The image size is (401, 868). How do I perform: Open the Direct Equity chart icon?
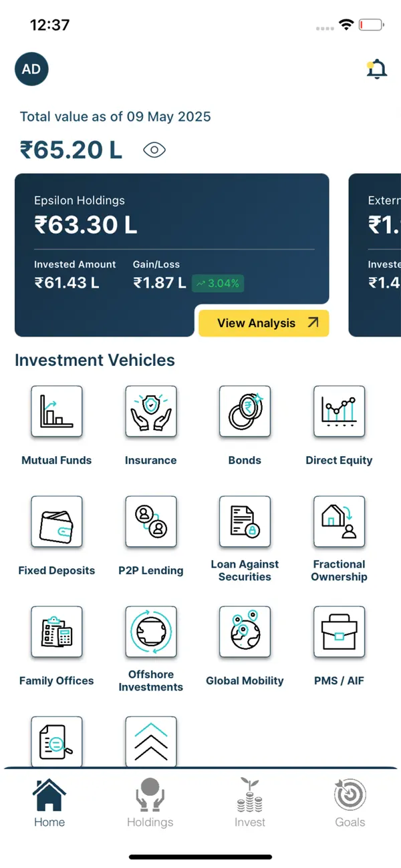(x=340, y=411)
